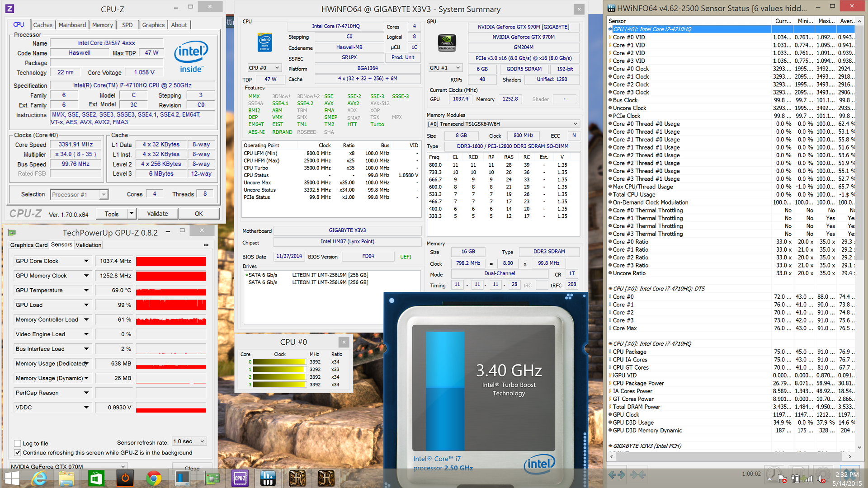Click the CPU-Z taskbar icon
This screenshot has width=868, height=488.
240,478
